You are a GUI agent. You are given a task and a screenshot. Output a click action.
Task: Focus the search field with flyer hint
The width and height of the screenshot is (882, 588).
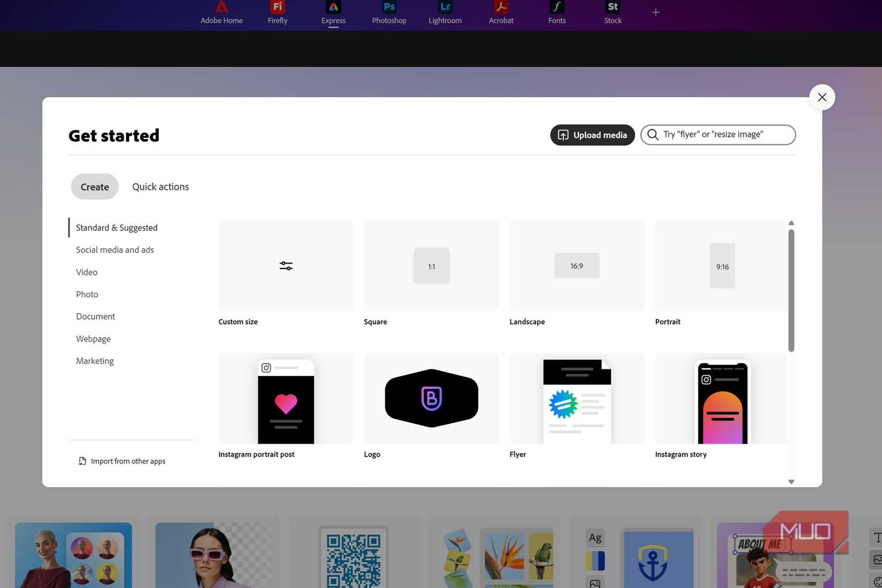tap(718, 135)
